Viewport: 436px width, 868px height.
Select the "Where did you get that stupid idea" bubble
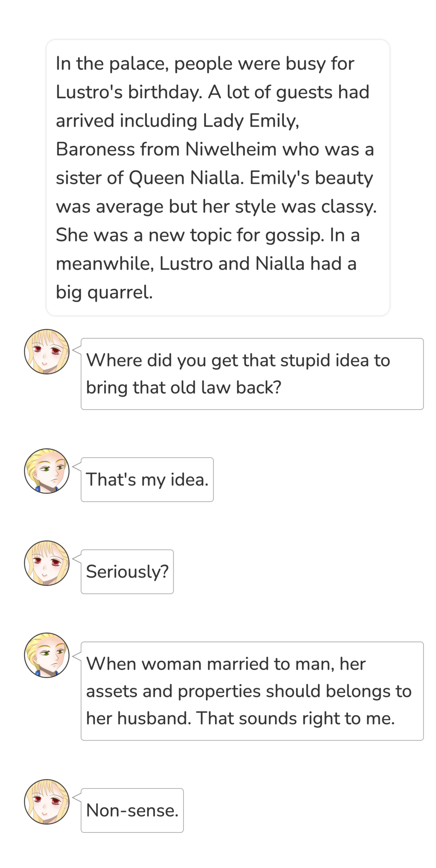(252, 374)
